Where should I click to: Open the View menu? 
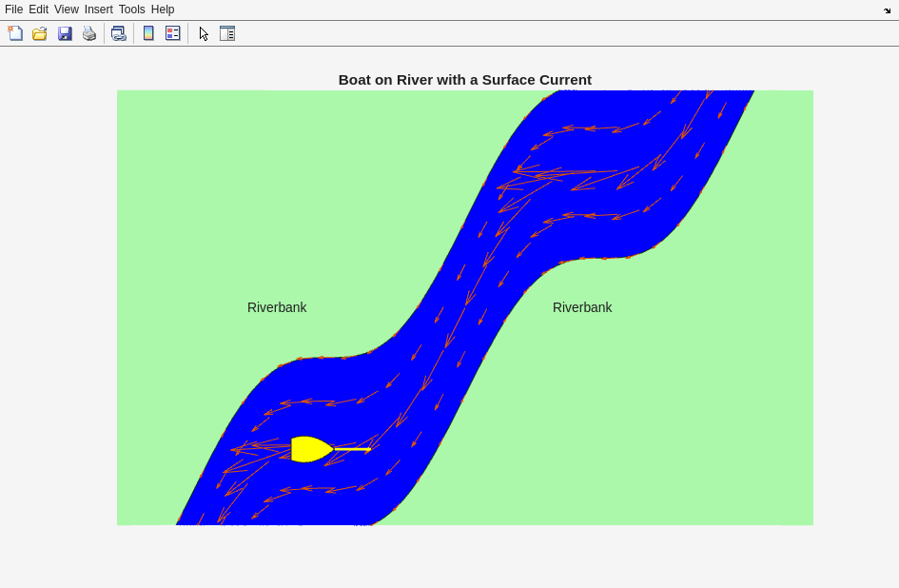pyautogui.click(x=67, y=10)
